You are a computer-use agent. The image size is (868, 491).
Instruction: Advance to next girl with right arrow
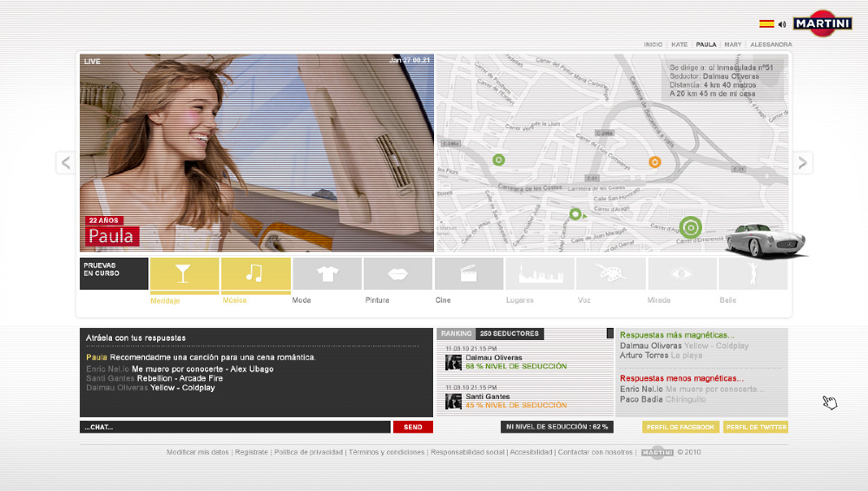point(802,162)
